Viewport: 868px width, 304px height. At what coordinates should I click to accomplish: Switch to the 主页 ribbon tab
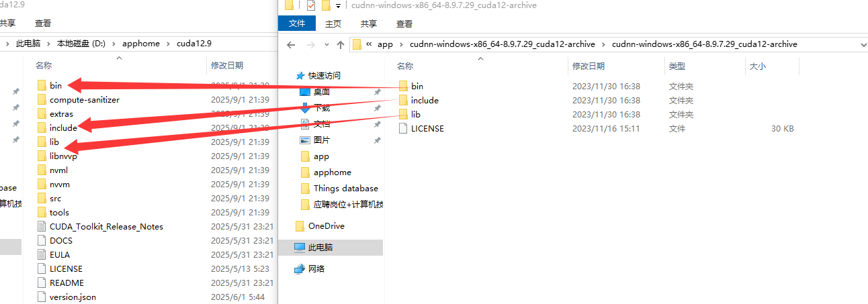click(x=333, y=23)
